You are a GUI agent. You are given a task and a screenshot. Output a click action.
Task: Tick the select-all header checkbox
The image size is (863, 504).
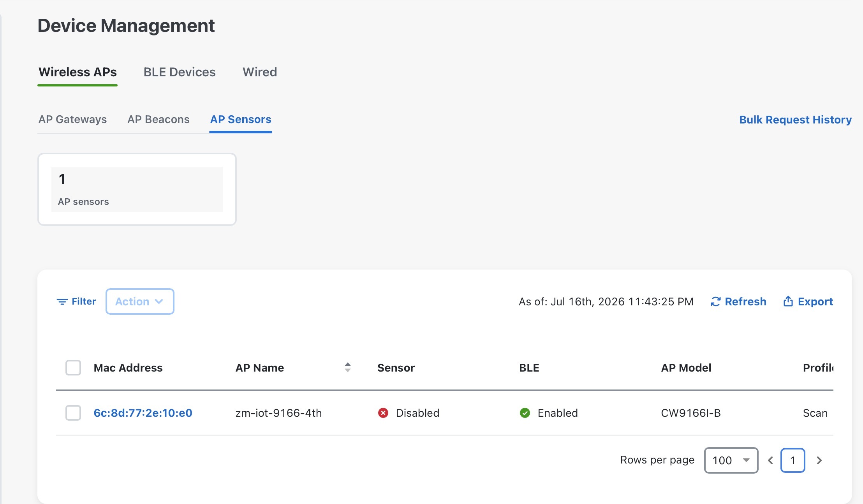point(73,368)
